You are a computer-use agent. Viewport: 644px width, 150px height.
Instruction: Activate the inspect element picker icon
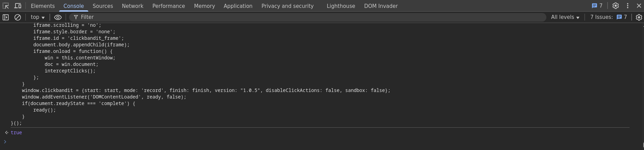(x=6, y=6)
